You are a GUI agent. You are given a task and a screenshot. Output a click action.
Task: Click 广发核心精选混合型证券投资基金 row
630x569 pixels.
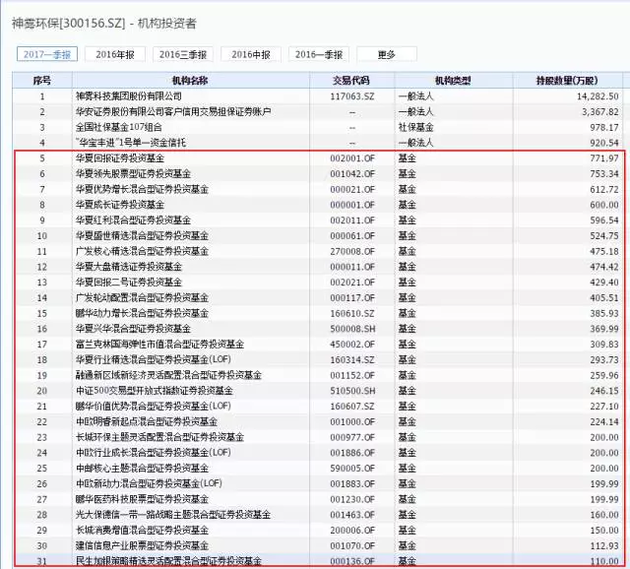(317, 252)
